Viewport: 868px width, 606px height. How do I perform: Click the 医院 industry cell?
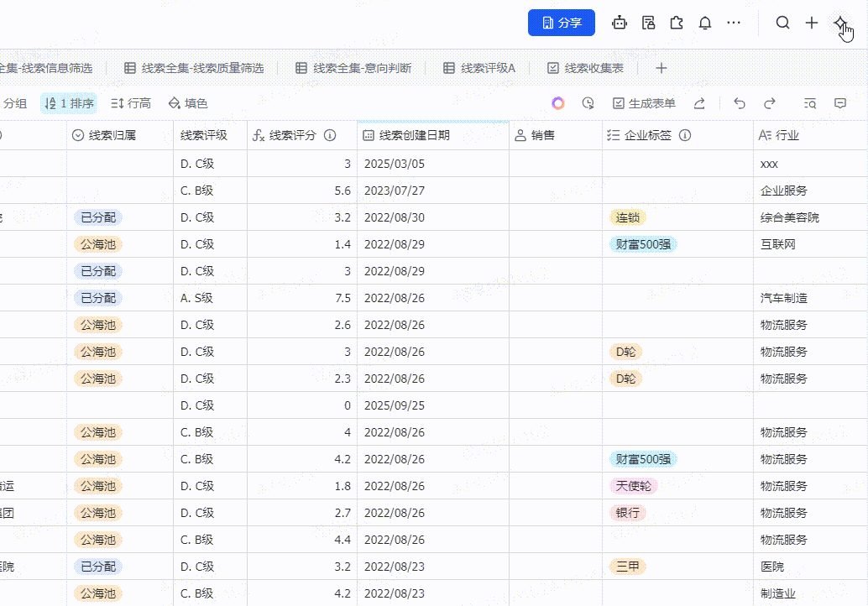coord(810,567)
